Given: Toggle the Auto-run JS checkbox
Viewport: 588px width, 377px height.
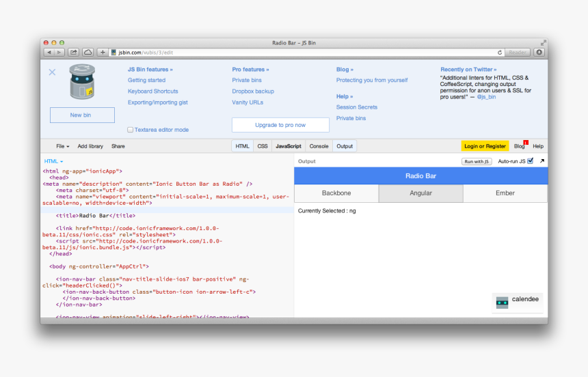Looking at the screenshot, I should (531, 161).
